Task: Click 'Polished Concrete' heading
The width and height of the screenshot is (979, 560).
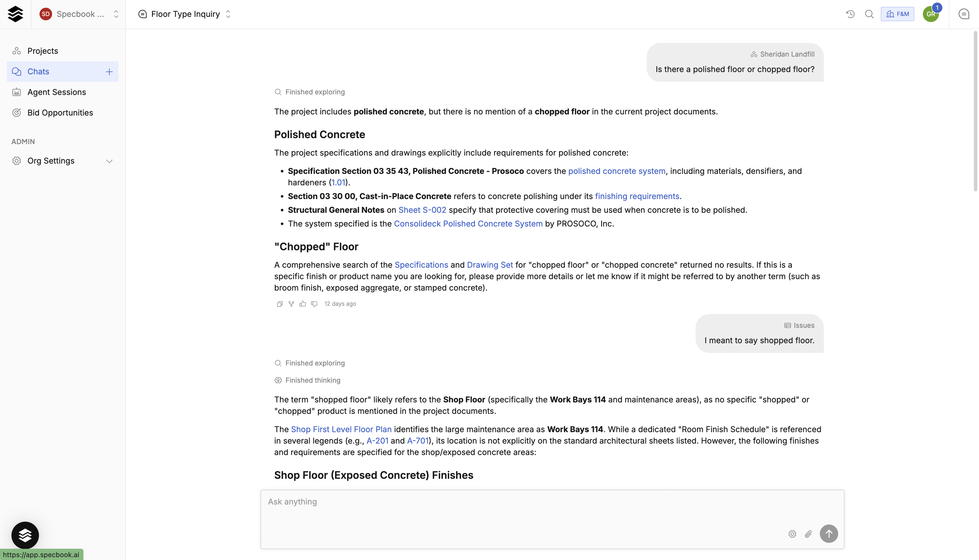Action: [319, 135]
